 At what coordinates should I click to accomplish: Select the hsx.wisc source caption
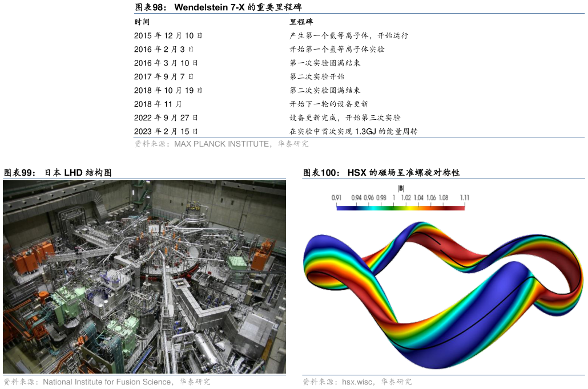(x=357, y=382)
